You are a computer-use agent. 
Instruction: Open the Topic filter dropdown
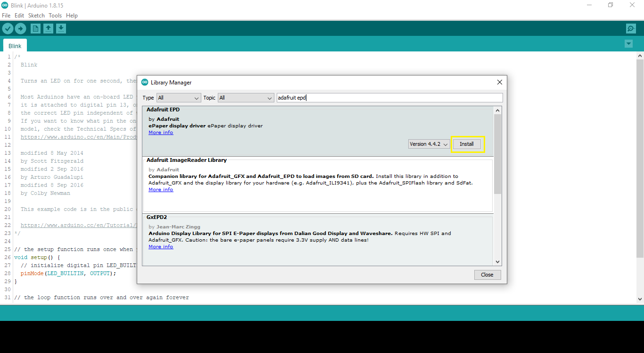246,98
